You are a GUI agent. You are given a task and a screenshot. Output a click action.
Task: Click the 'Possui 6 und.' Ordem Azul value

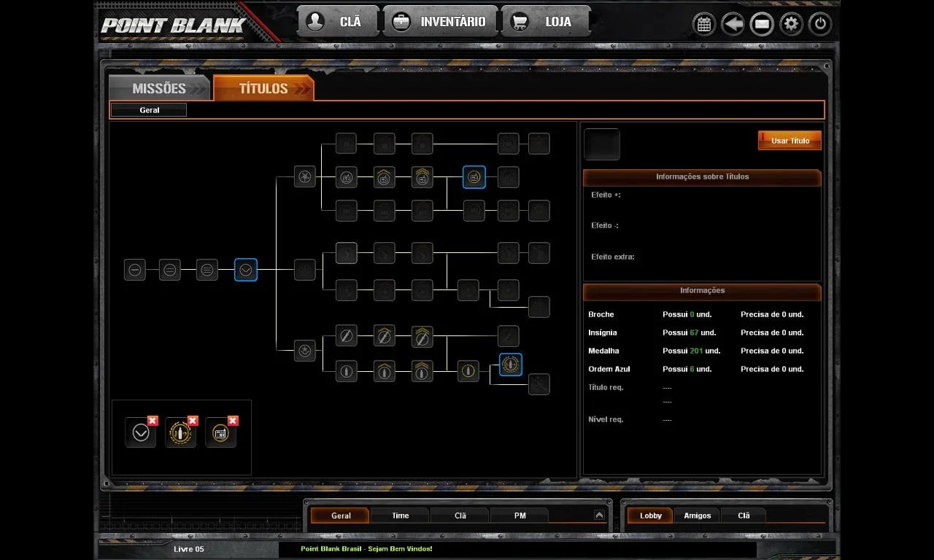coord(687,369)
